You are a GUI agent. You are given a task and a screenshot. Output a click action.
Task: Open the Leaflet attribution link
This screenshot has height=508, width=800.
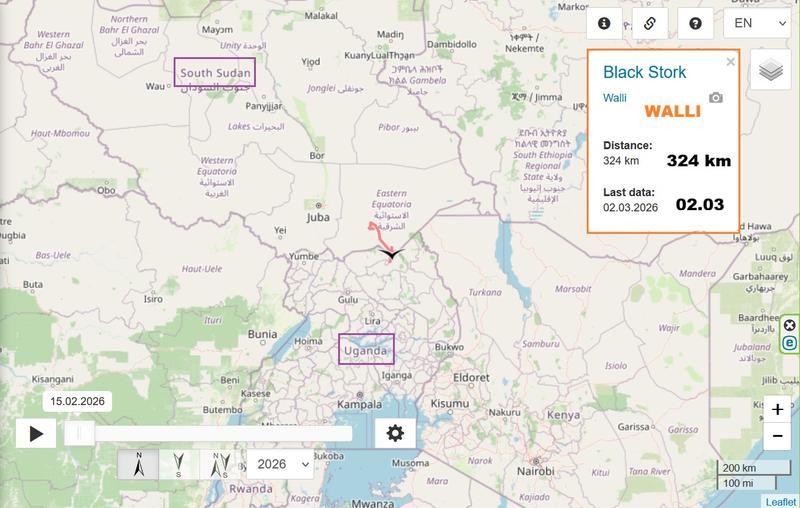pyautogui.click(x=781, y=502)
